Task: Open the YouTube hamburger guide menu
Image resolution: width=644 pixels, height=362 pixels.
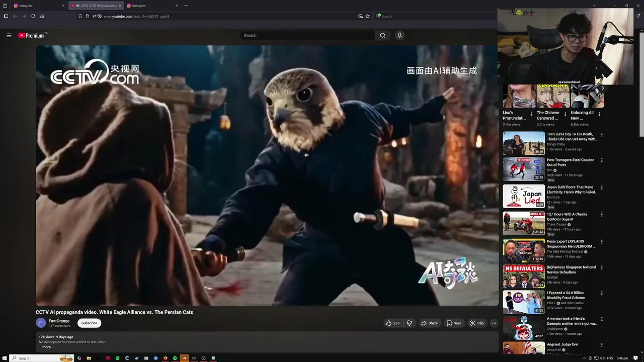Action: pyautogui.click(x=9, y=35)
